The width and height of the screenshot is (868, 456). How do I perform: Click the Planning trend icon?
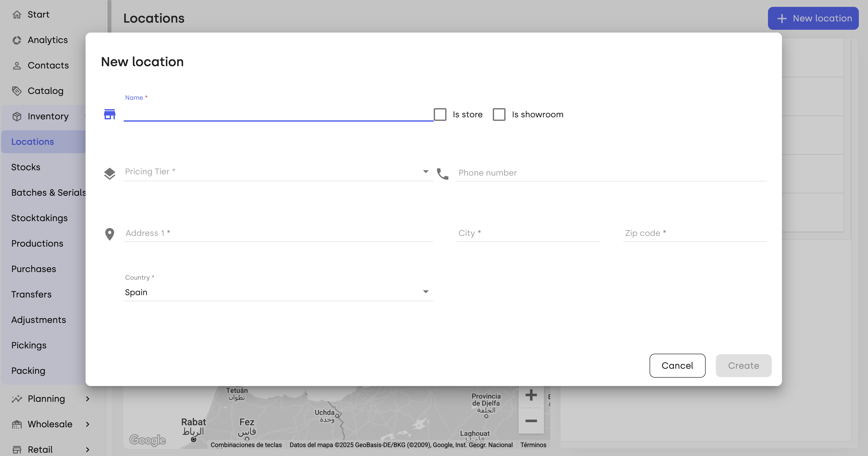click(x=17, y=399)
